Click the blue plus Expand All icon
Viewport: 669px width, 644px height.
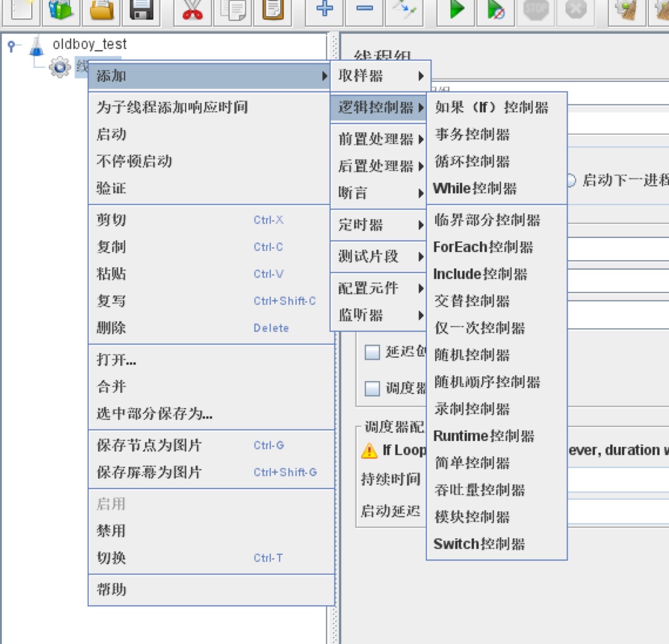[324, 10]
